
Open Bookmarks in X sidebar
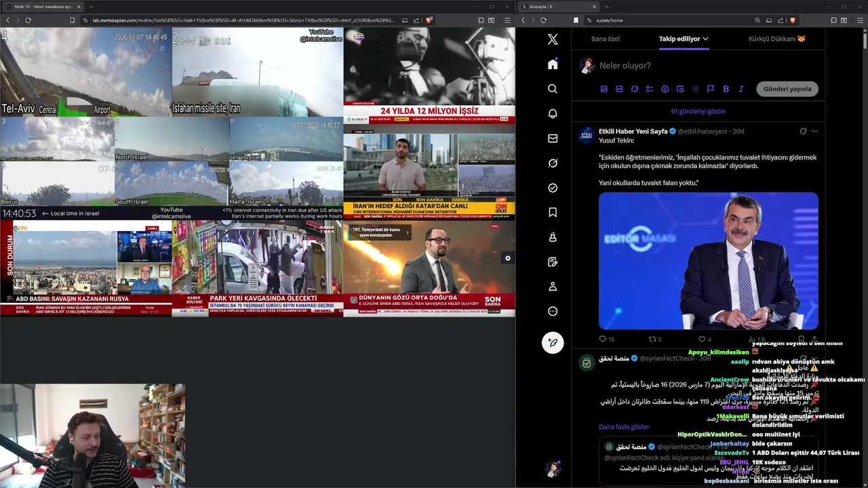(x=553, y=213)
